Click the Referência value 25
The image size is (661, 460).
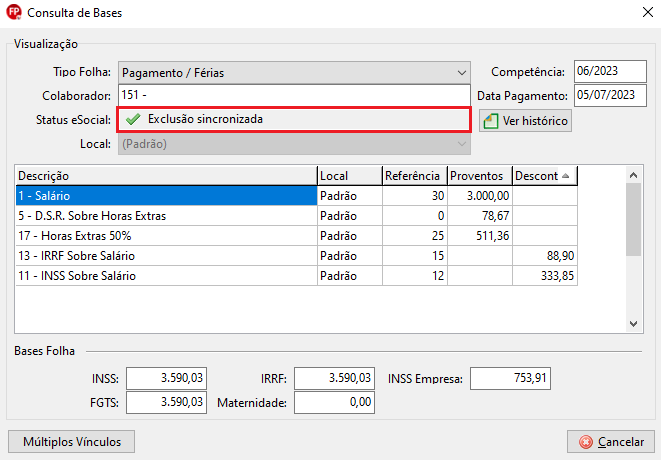(x=438, y=236)
